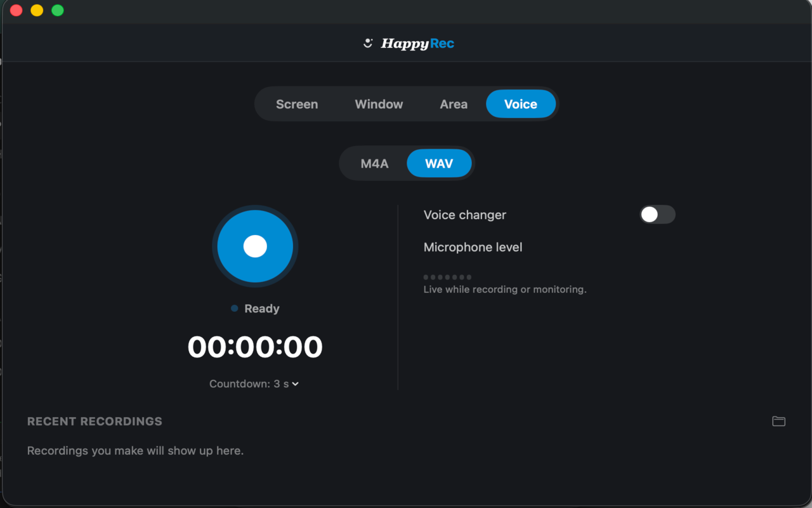
Task: Choose M4A audio format
Action: coord(374,164)
